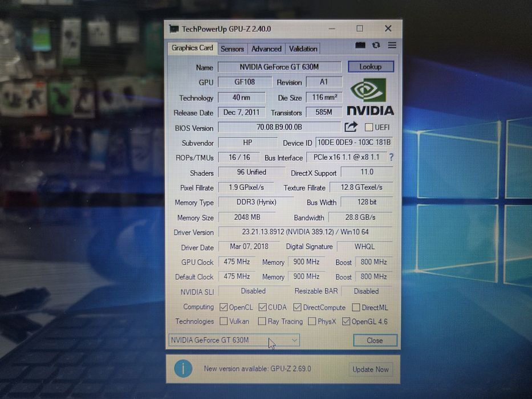Click the Update Now button
Image resolution: width=532 pixels, height=399 pixels.
tap(371, 369)
